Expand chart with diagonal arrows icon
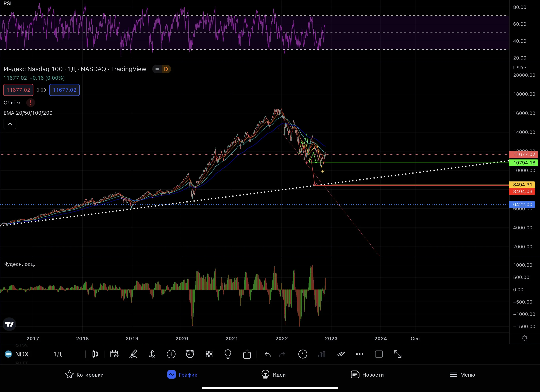The height and width of the screenshot is (392, 540). tap(398, 354)
